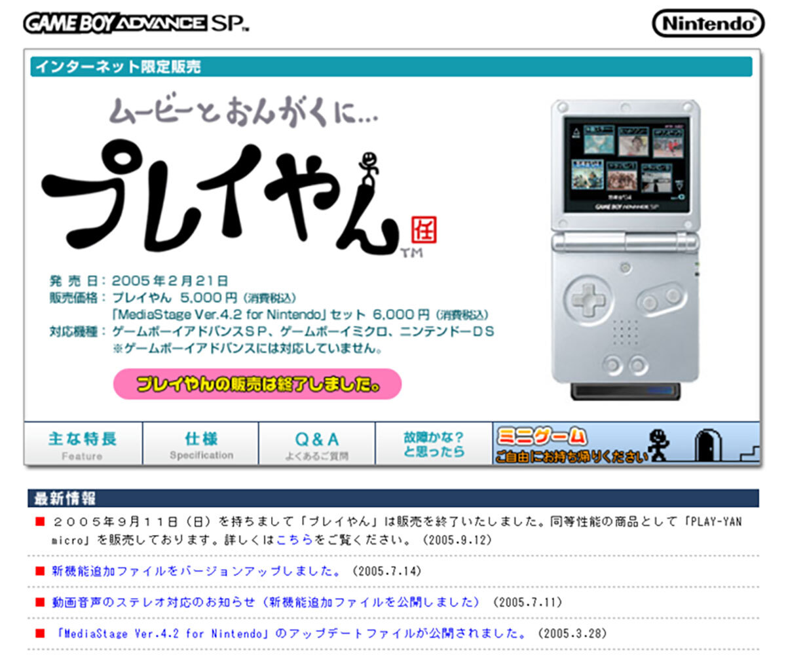
Task: Click the red bullet beside 2005.3.28 news
Action: coord(40,633)
